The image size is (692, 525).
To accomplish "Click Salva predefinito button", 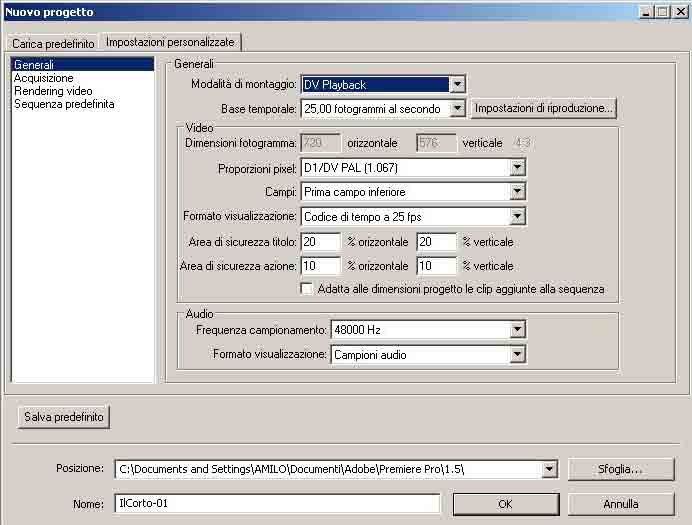I will pyautogui.click(x=64, y=417).
